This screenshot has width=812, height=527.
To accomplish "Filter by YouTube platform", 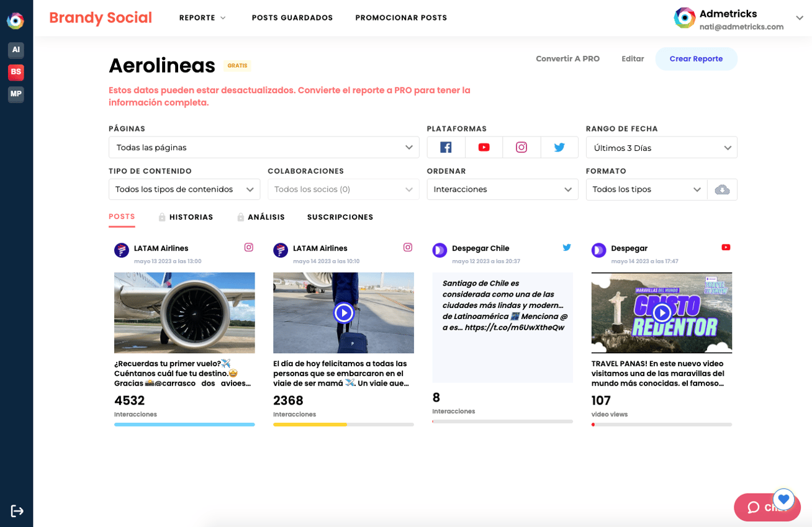I will click(x=484, y=147).
